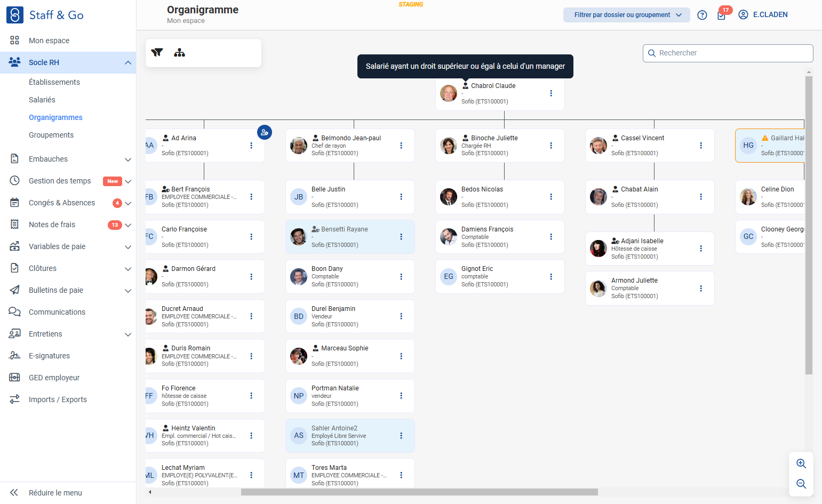Zoom in on the organigramme

[801, 463]
